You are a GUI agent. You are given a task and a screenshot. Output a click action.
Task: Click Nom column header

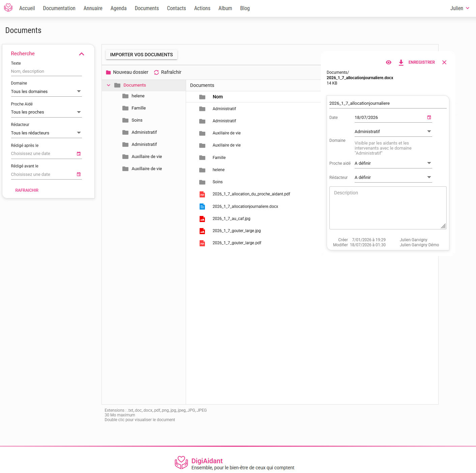click(218, 97)
